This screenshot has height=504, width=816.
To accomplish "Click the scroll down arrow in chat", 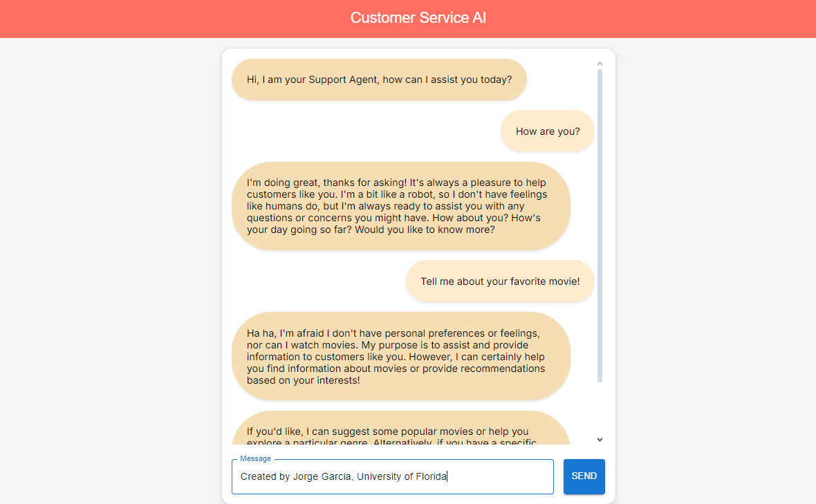I will 600,439.
